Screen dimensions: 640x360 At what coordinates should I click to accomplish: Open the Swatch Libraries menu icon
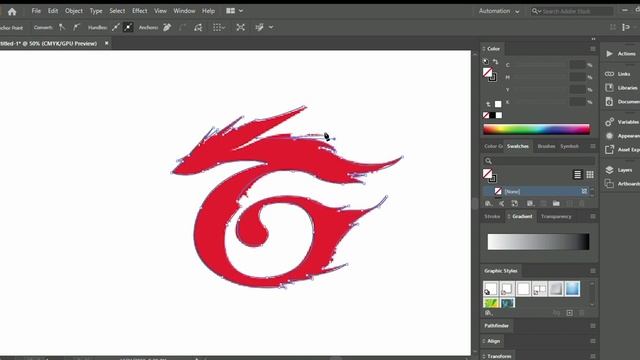[x=488, y=203]
